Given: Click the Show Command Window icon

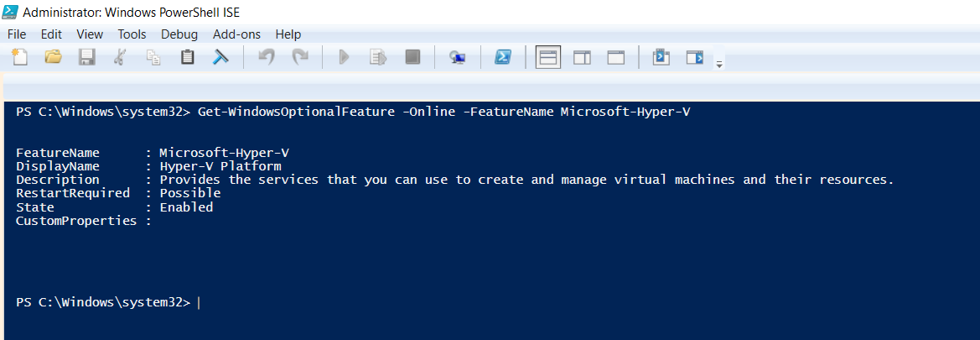Looking at the screenshot, I should pyautogui.click(x=661, y=58).
